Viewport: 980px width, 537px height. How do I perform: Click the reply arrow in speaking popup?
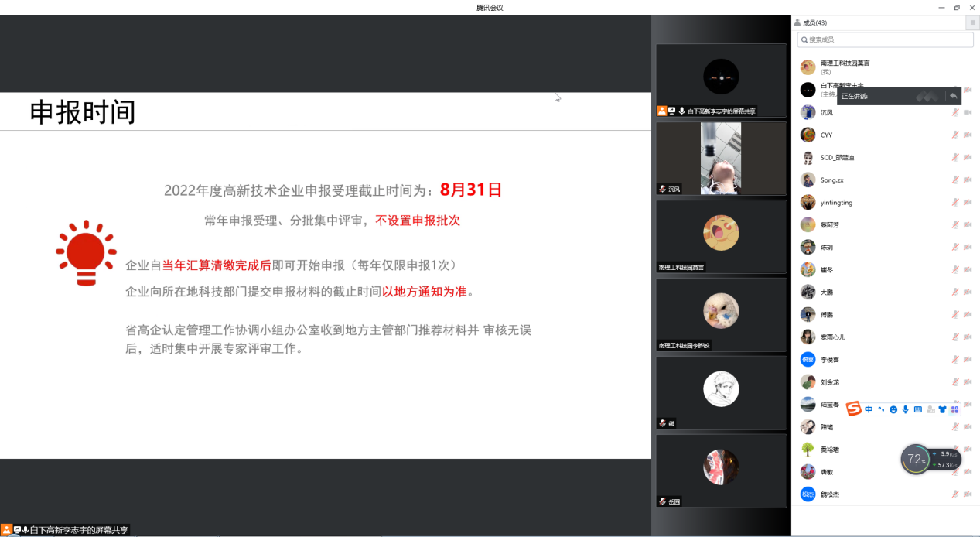pyautogui.click(x=954, y=96)
